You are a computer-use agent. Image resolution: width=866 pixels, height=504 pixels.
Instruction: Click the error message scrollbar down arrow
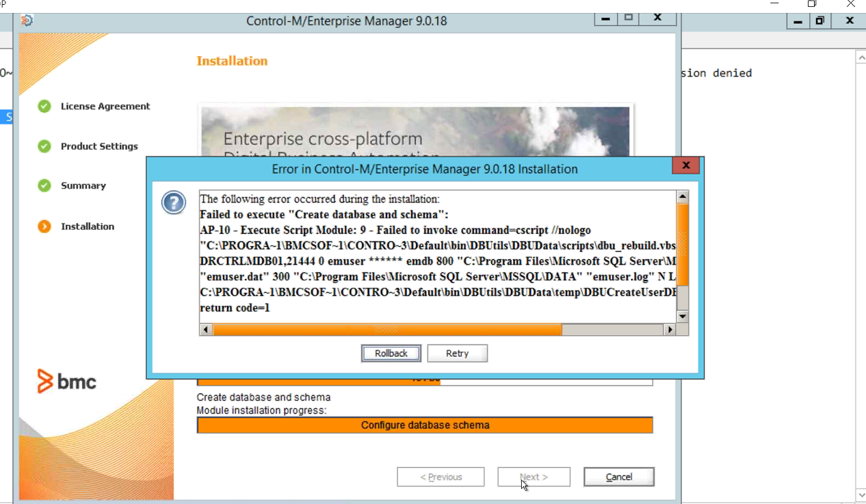(x=682, y=317)
